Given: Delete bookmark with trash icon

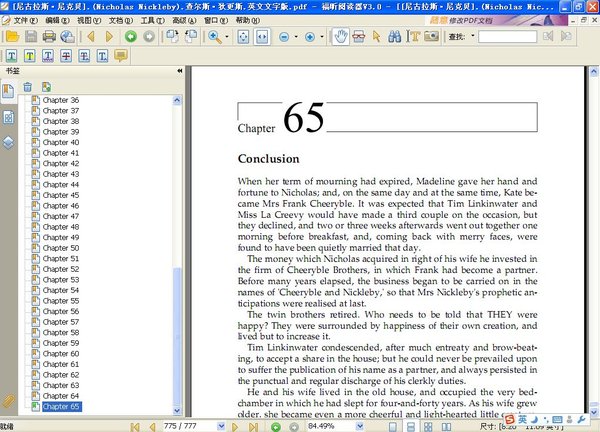Looking at the screenshot, I should (x=28, y=87).
